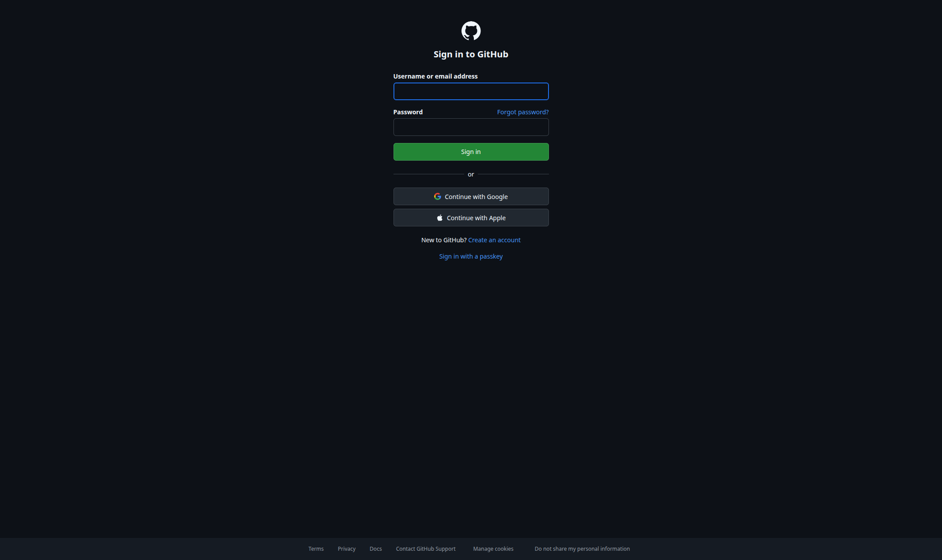Open the Privacy link in the footer
Image resolution: width=942 pixels, height=560 pixels.
pos(346,549)
